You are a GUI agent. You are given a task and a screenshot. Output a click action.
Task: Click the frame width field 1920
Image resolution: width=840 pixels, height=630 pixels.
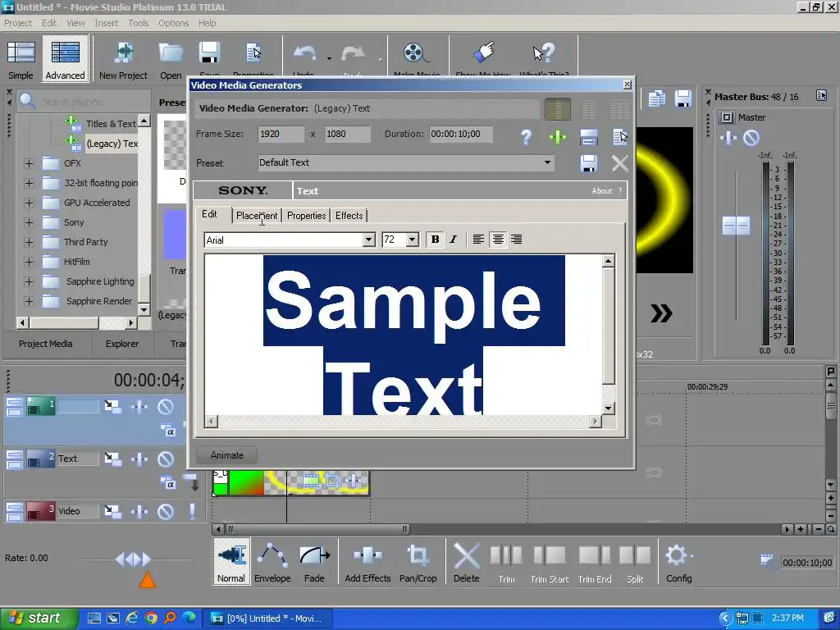(281, 134)
